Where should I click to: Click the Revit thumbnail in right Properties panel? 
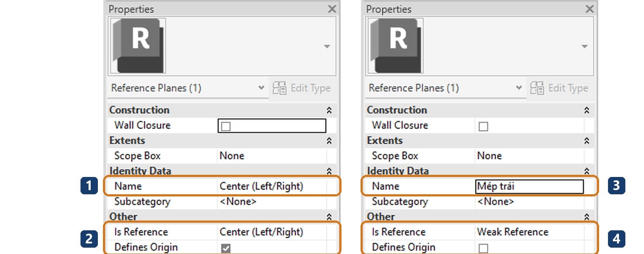395,46
